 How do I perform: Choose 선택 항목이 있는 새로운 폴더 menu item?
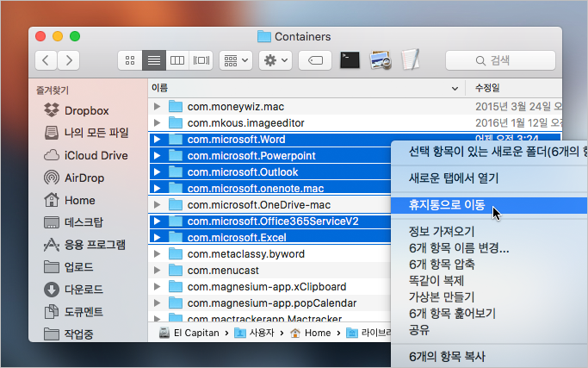coord(489,152)
